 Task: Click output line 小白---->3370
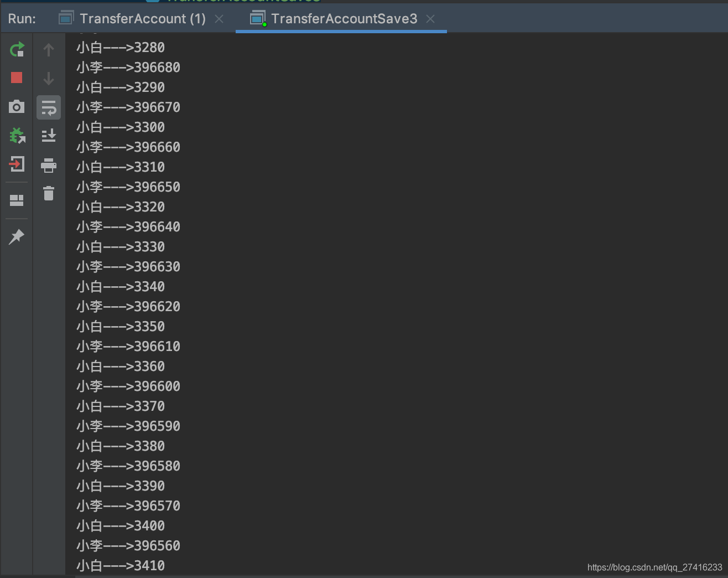pos(121,406)
